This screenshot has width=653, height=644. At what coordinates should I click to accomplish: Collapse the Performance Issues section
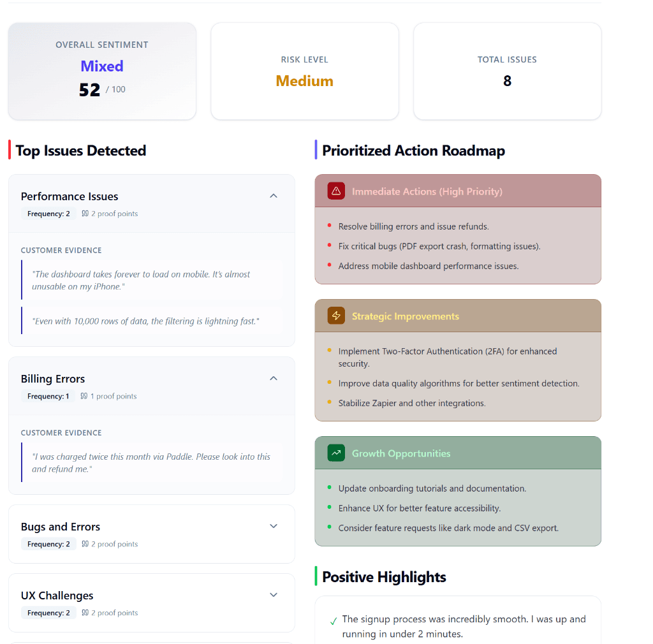[273, 196]
